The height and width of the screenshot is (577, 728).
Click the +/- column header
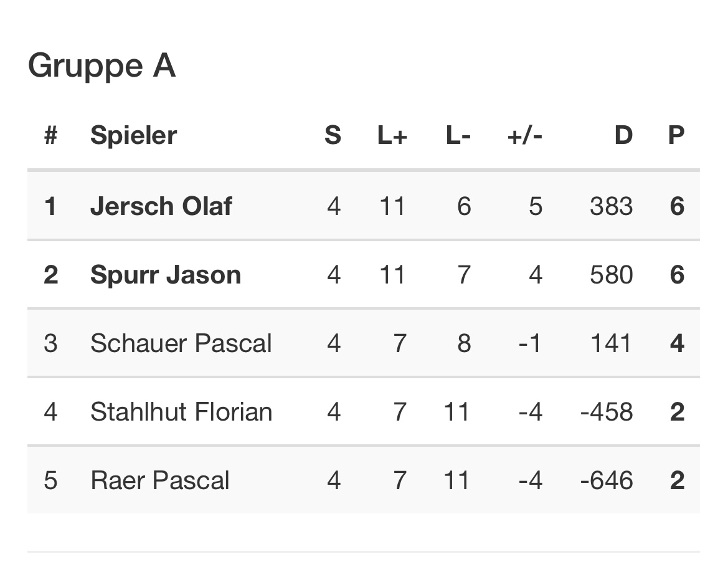(524, 135)
